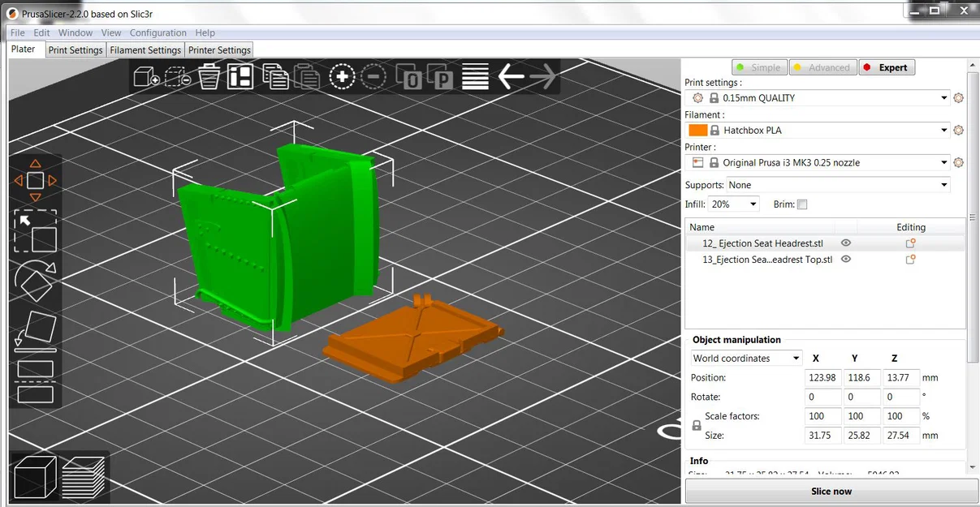Switch to Printer Settings tab
The height and width of the screenshot is (507, 980).
click(219, 50)
